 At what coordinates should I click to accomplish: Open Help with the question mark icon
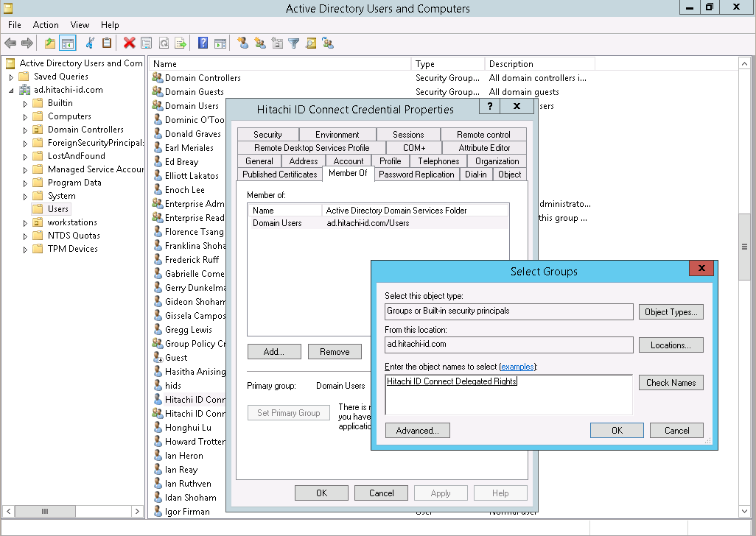click(x=203, y=43)
